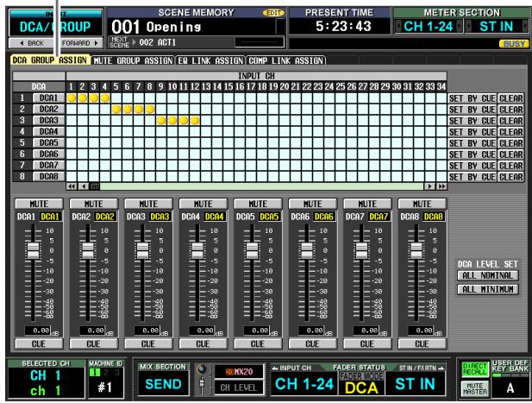The image size is (532, 403).
Task: Clear the DCA8 row assignments
Action: click(x=511, y=177)
